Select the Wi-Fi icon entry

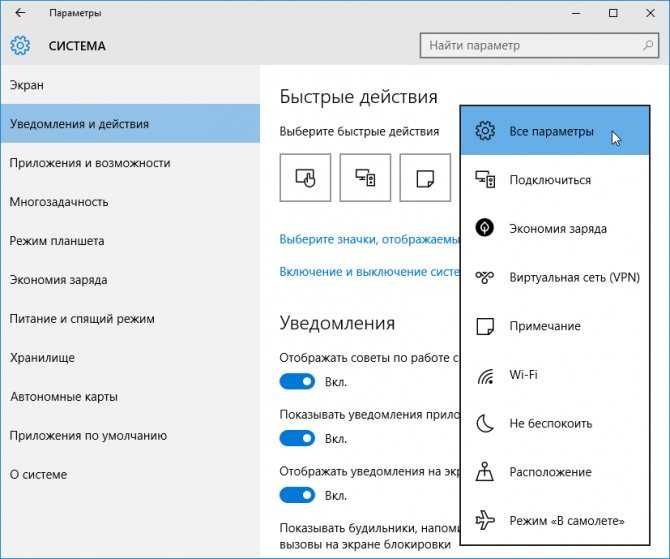[x=555, y=374]
